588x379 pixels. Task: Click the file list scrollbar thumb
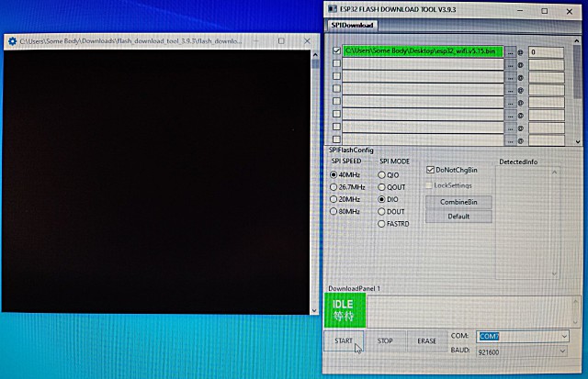tap(578, 72)
